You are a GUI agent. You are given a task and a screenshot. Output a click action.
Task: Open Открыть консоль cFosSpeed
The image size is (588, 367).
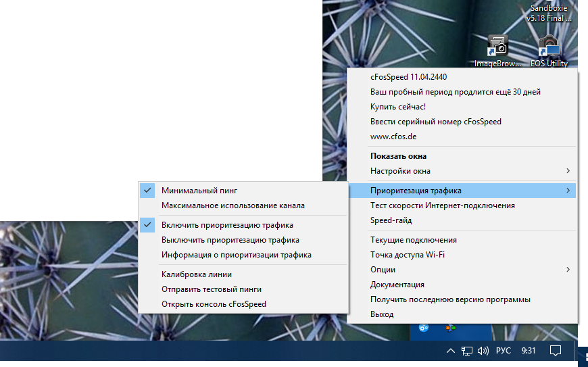243,304
